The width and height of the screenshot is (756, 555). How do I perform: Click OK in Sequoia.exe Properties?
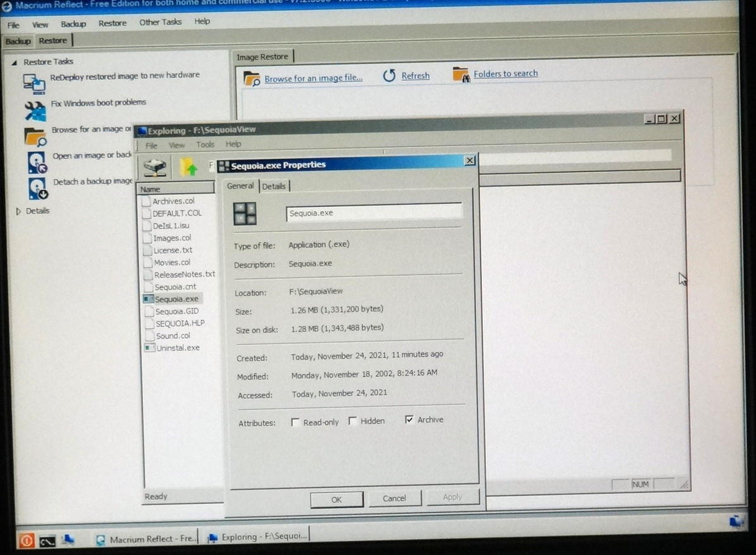pyautogui.click(x=337, y=499)
